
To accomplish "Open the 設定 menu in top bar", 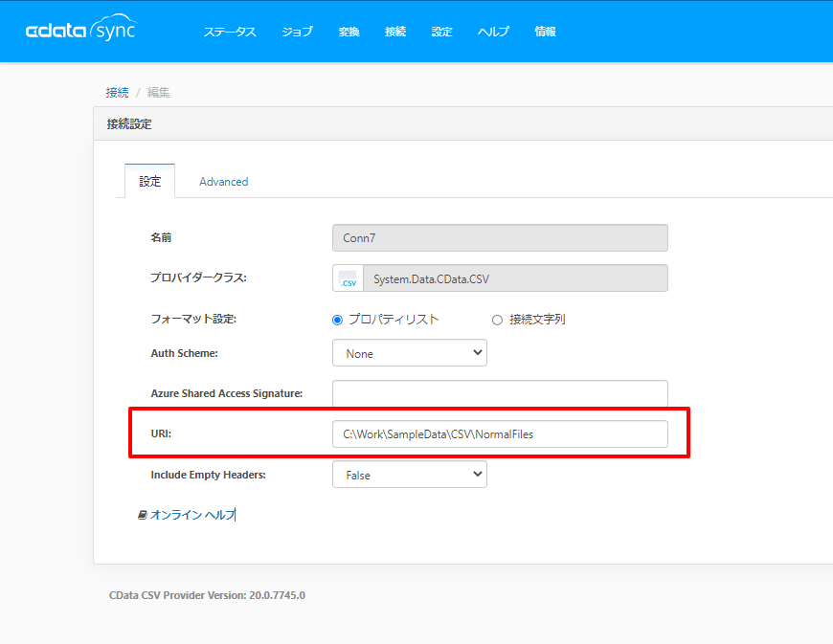I will coord(441,32).
